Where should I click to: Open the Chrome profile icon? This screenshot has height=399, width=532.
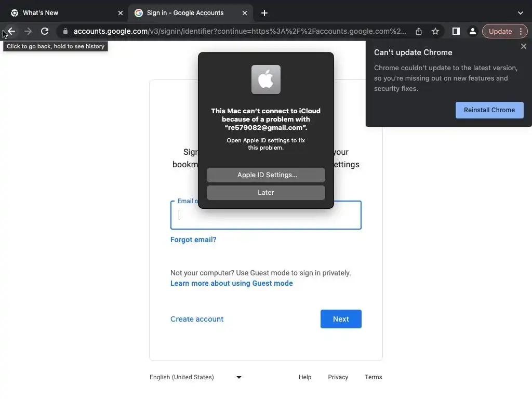[x=472, y=32]
